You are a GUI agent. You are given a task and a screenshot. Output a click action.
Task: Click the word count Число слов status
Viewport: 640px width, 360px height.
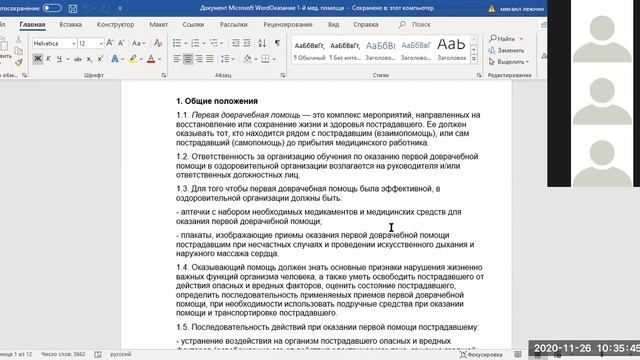point(63,354)
